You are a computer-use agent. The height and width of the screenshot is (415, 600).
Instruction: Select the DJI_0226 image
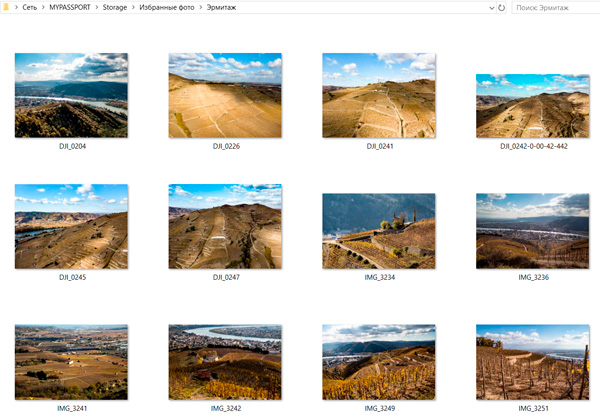coord(224,95)
